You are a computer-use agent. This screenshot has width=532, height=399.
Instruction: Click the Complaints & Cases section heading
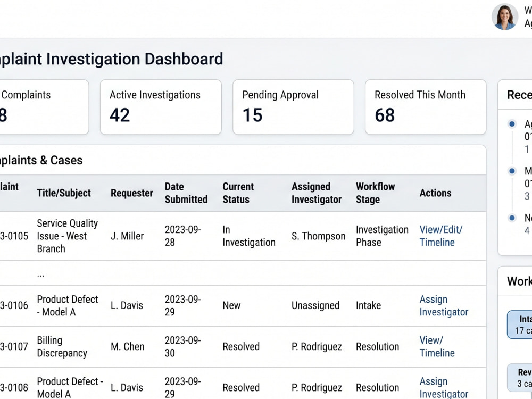[41, 160]
